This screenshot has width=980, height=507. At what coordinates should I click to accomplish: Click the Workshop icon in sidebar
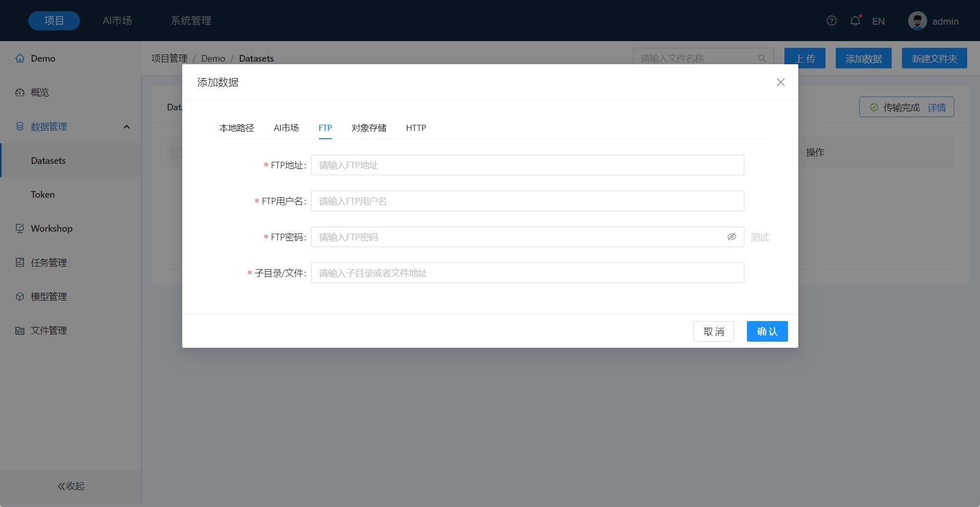20,229
